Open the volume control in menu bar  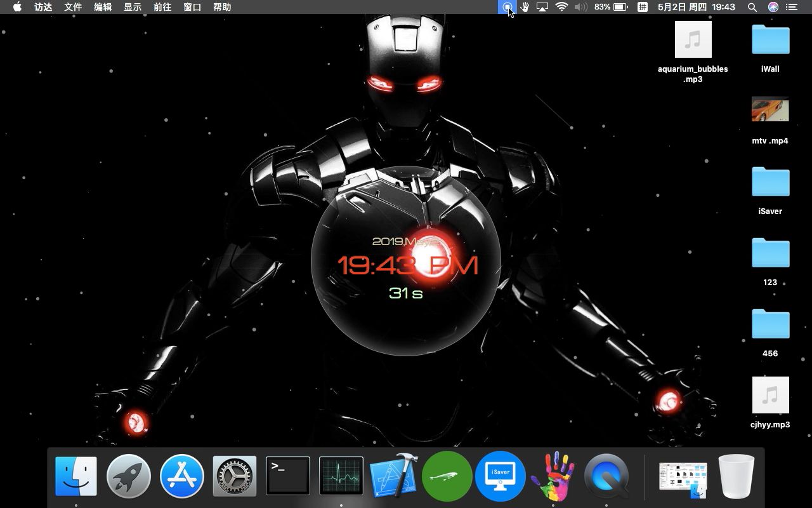(580, 7)
